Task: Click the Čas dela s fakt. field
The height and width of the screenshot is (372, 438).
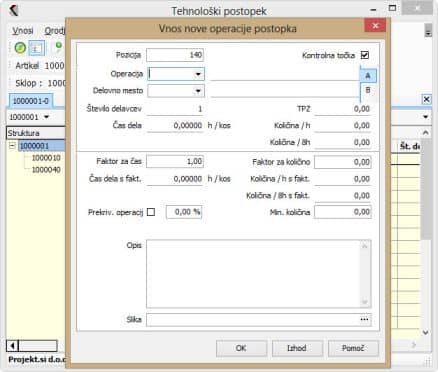Action: 175,179
